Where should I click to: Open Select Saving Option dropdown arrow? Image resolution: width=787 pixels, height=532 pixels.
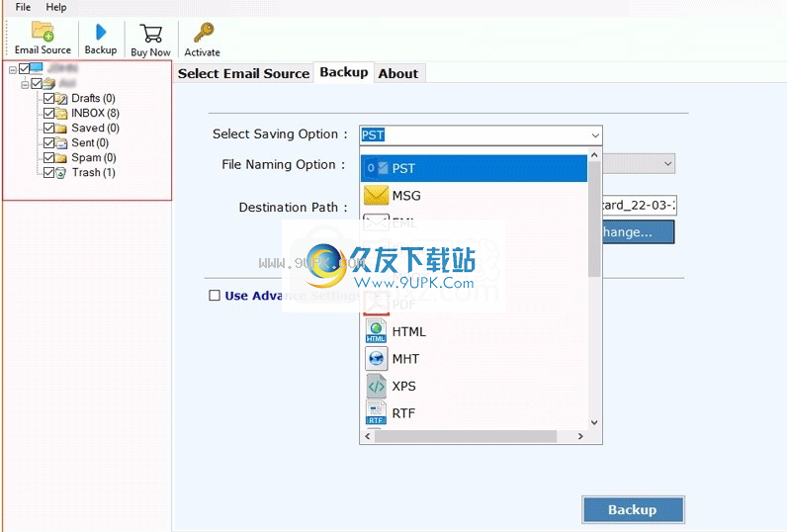click(x=595, y=135)
